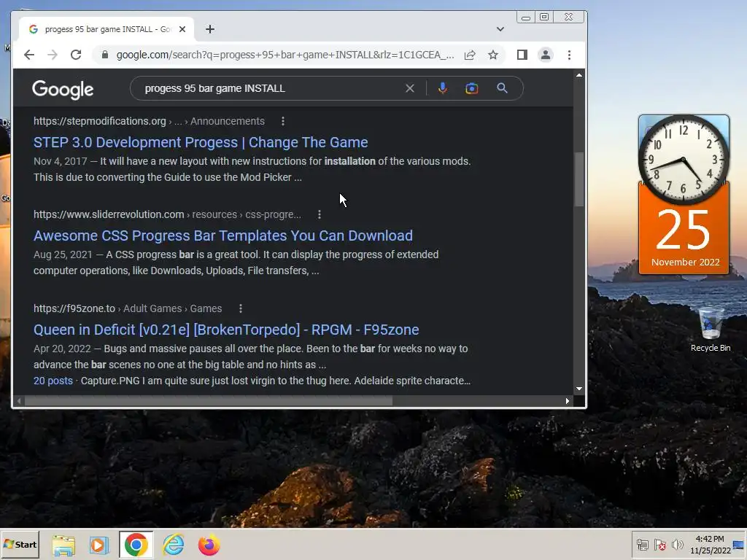747x560 pixels.
Task: Click the Google logo
Action: click(63, 89)
